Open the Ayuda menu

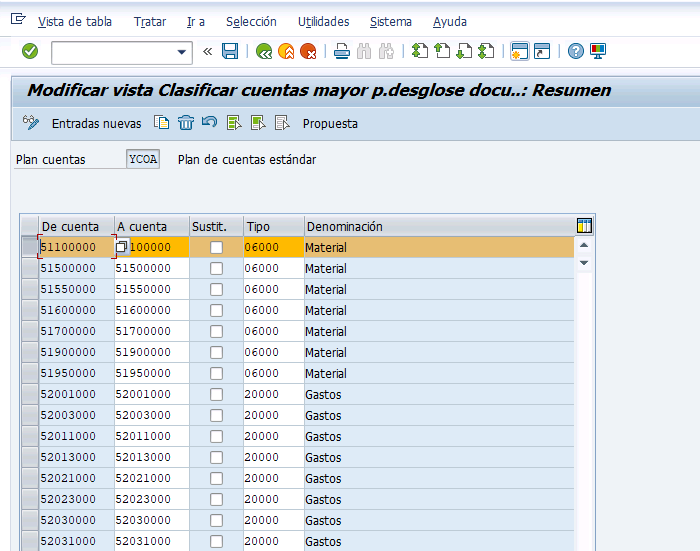click(x=450, y=22)
